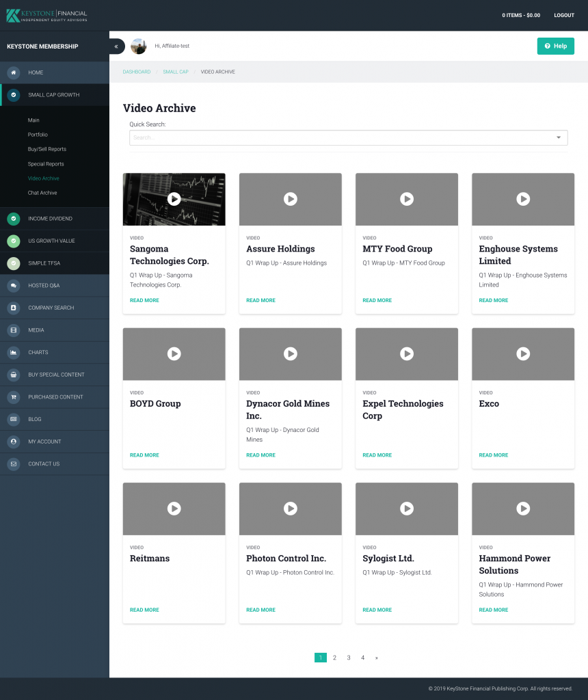588x700 pixels.
Task: Click the Income Dividend check icon
Action: [14, 219]
